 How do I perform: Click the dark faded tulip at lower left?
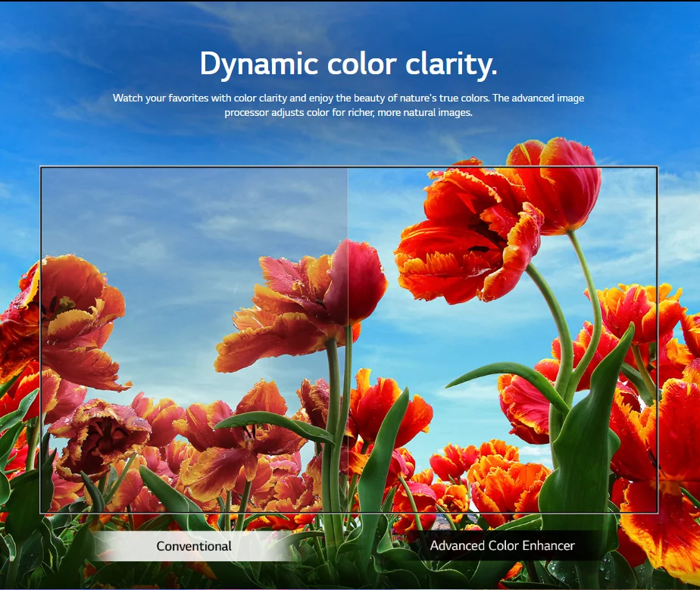102,435
